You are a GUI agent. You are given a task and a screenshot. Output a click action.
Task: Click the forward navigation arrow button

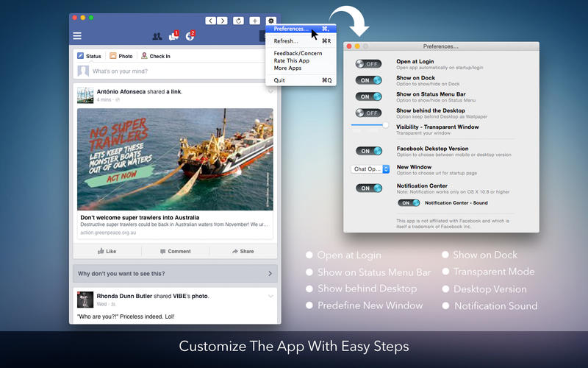222,21
